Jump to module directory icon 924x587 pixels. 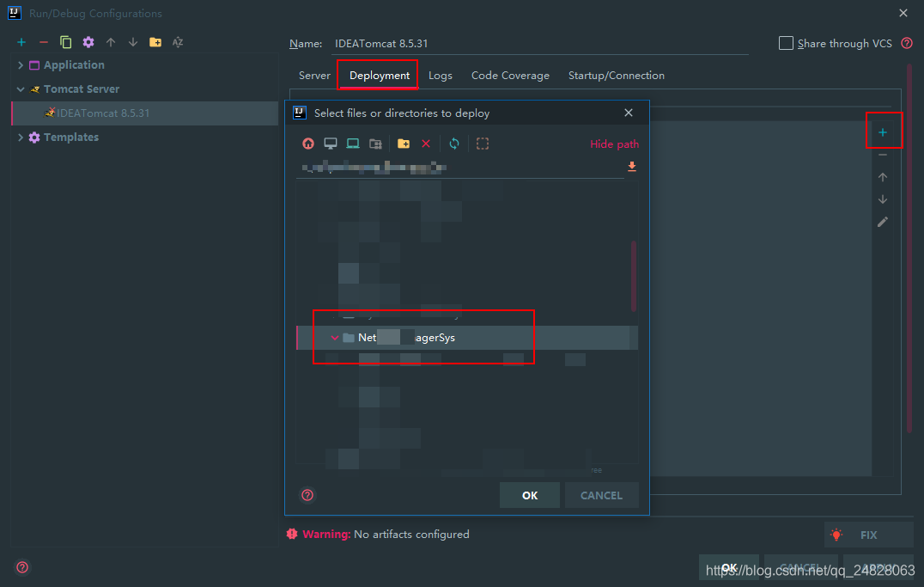(375, 144)
